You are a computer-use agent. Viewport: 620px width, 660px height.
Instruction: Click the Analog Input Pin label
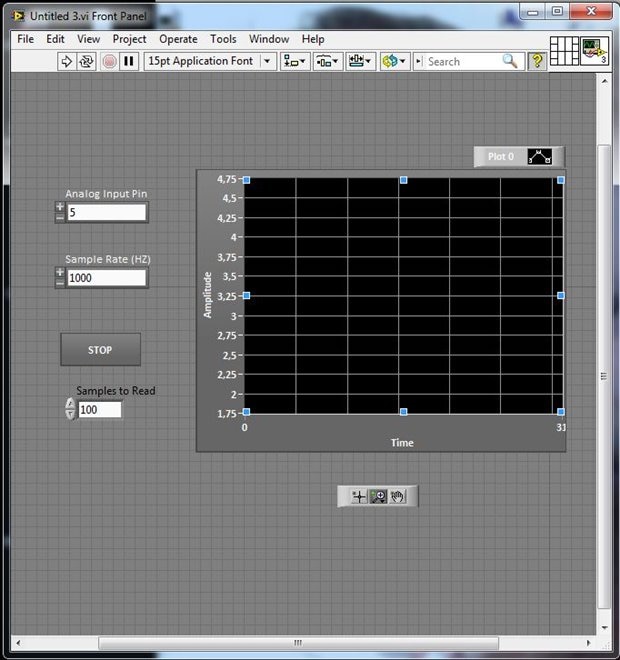click(106, 194)
